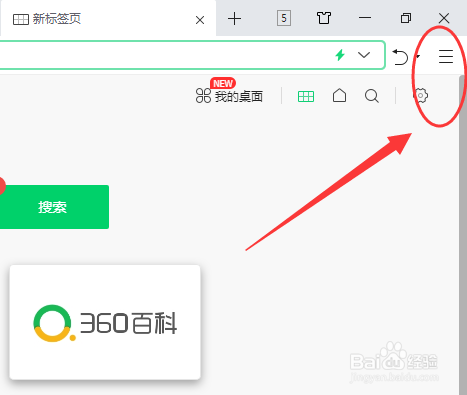Expand the dropdown next to undo icon
Screen dimensions: 467x395
[x=418, y=56]
